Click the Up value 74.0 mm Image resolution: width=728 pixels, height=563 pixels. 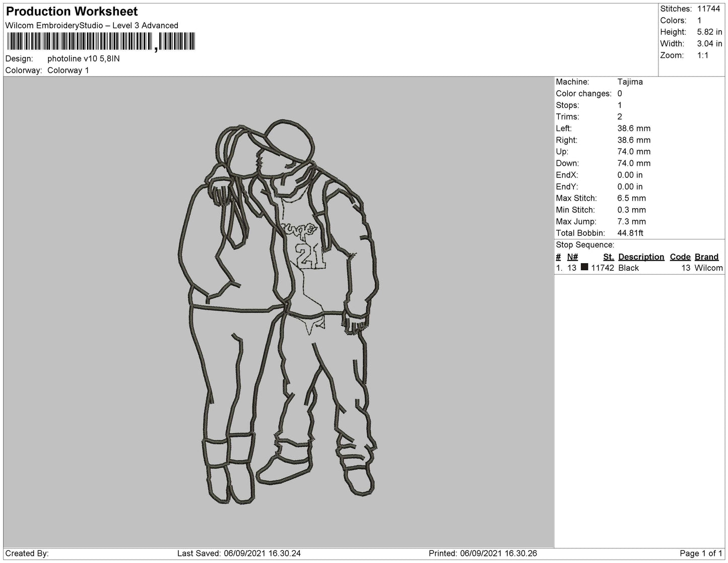(634, 151)
